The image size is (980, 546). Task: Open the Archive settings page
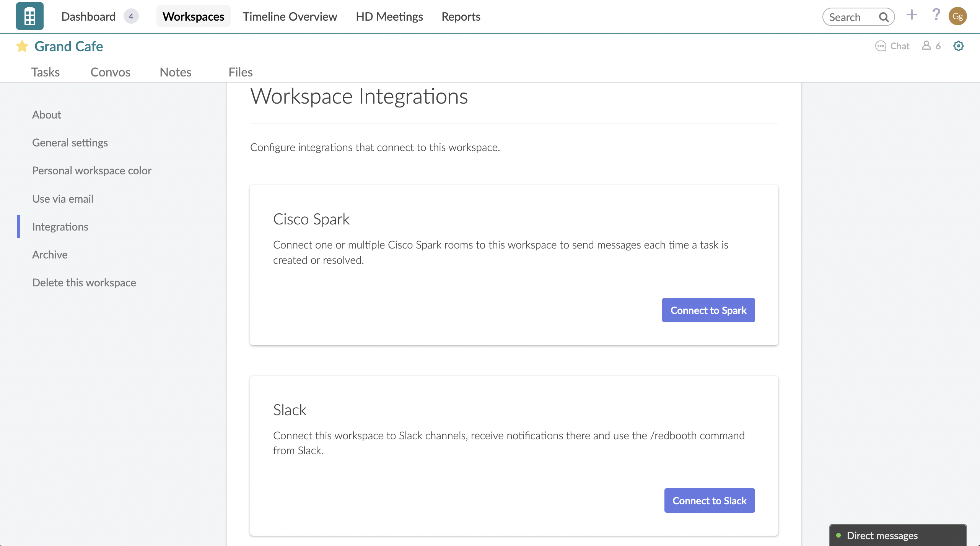tap(50, 255)
